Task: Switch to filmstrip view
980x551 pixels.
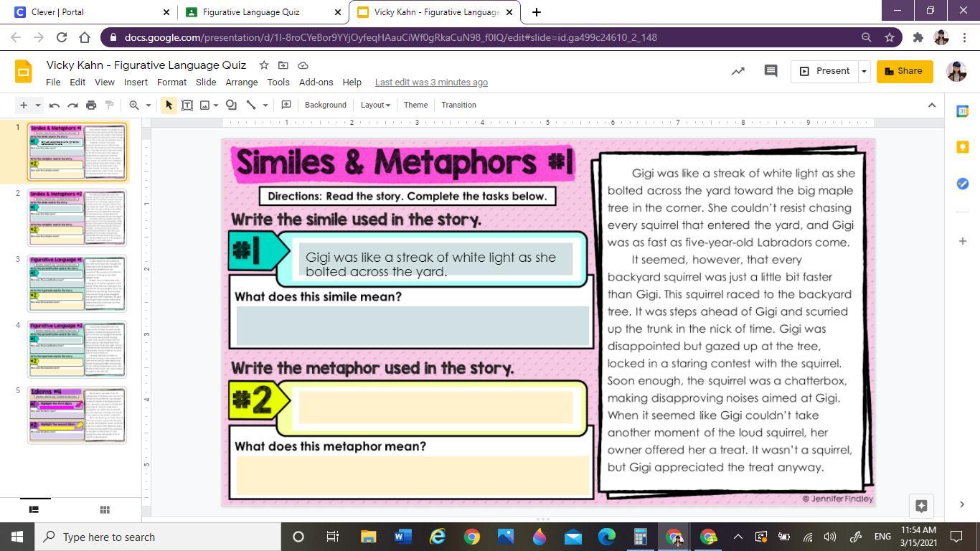Action: [x=33, y=509]
